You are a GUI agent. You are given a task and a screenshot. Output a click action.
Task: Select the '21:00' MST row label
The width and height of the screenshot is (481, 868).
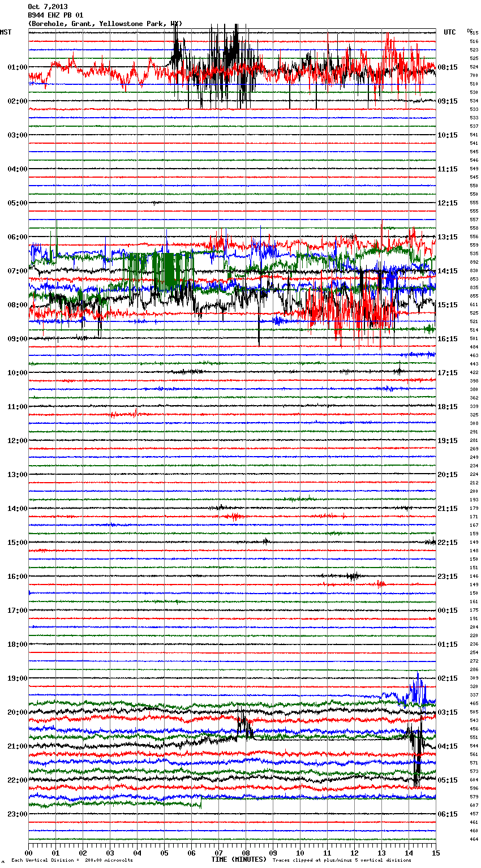[17, 746]
